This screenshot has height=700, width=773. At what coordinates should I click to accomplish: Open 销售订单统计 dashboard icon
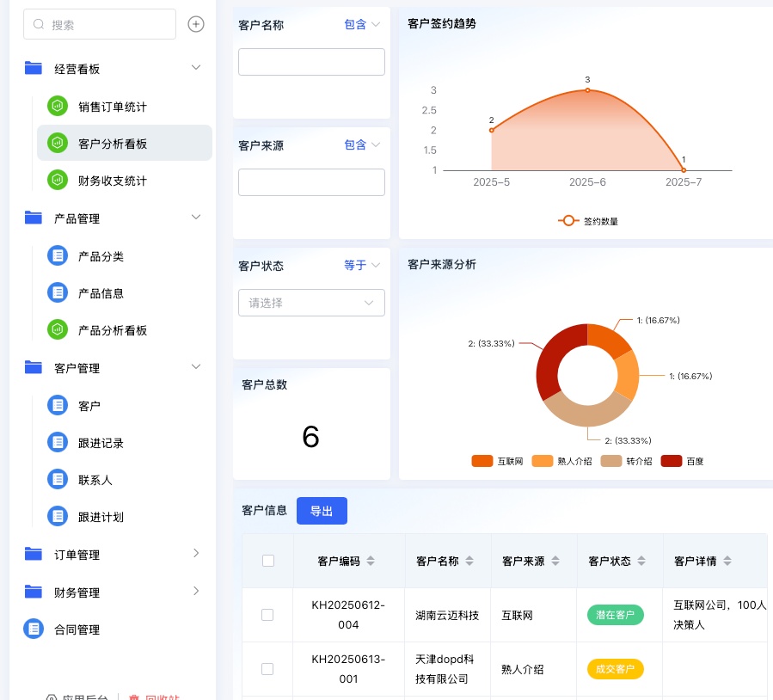pyautogui.click(x=57, y=106)
